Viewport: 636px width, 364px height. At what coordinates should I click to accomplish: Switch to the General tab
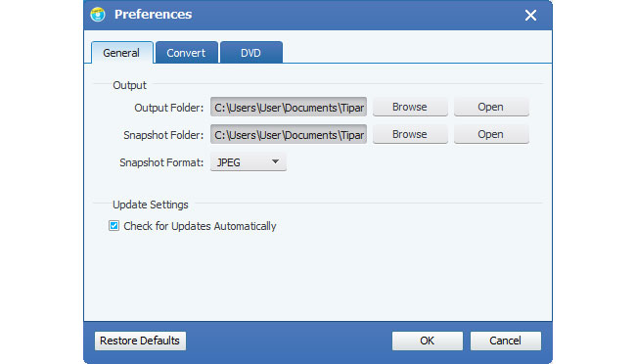121,53
